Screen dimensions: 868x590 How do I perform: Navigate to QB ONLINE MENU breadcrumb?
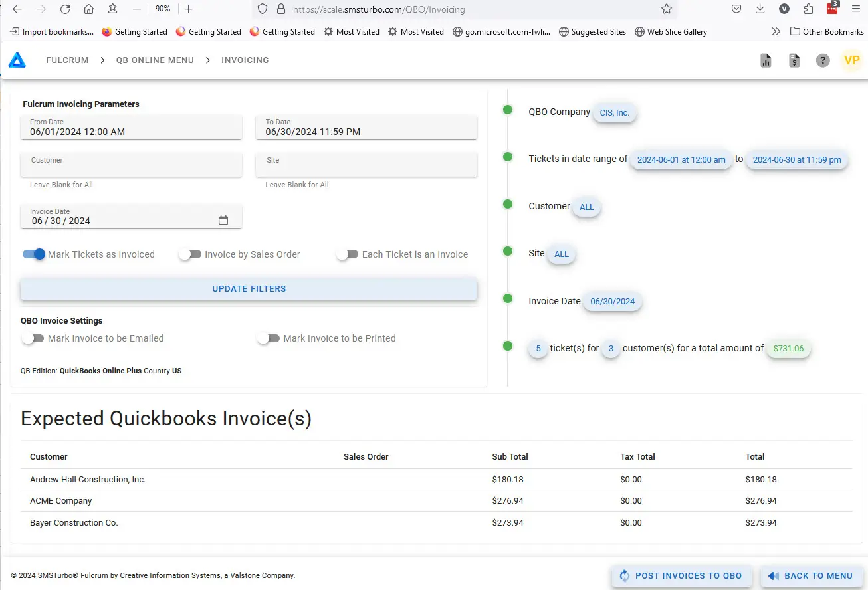[155, 60]
